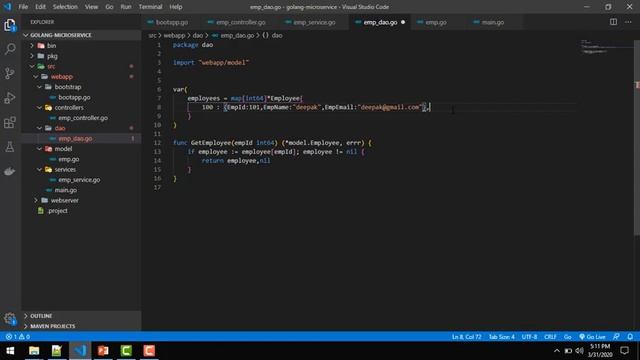640x360 pixels.
Task: Open File Explorer from taskbar
Action: (x=34, y=351)
